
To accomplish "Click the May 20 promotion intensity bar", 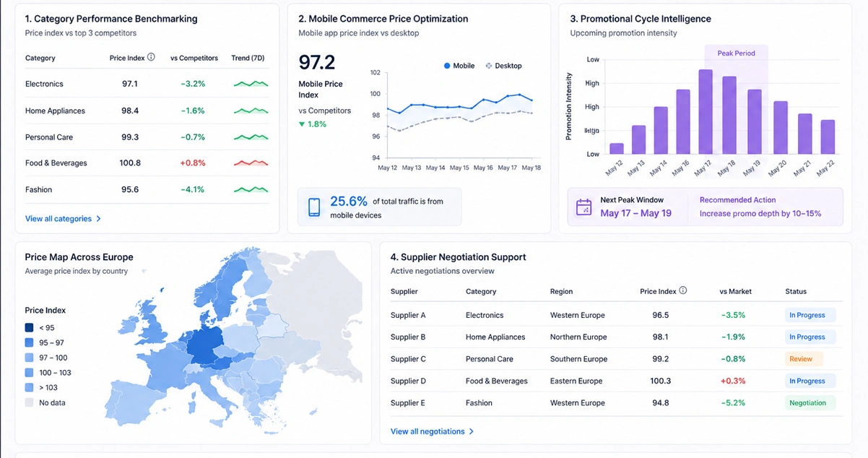I will pos(780,128).
